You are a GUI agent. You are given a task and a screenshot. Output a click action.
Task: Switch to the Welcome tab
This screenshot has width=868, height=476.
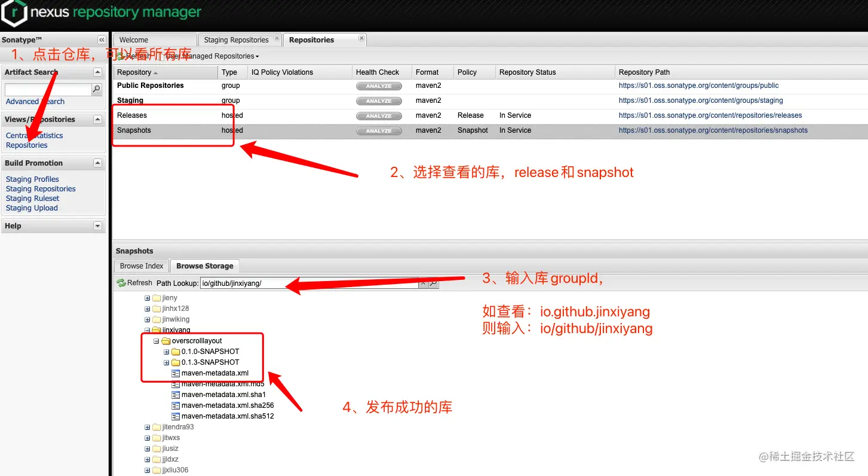155,40
